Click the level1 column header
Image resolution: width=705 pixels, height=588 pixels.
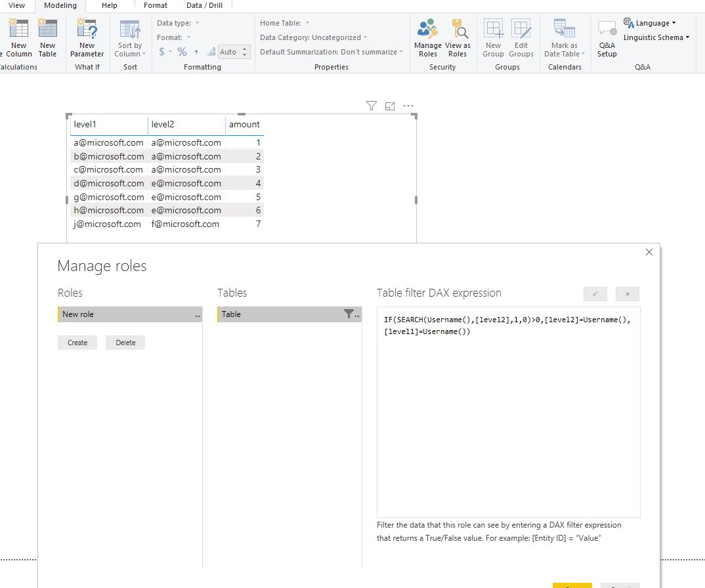109,125
